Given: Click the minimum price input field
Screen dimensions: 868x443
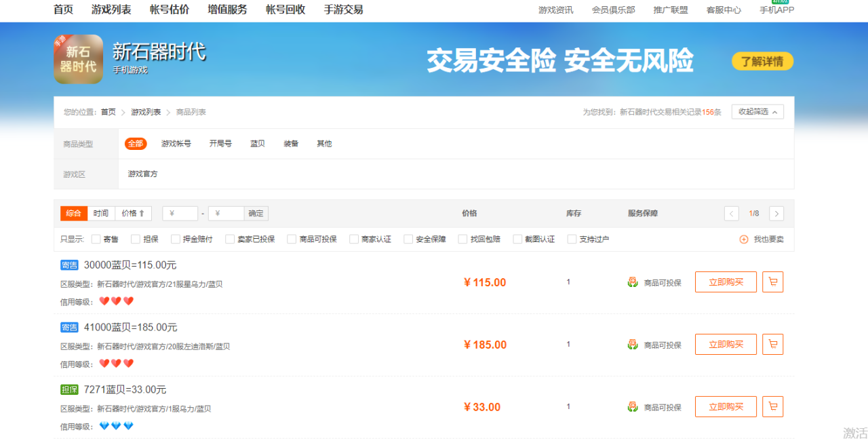Looking at the screenshot, I should click(x=180, y=213).
